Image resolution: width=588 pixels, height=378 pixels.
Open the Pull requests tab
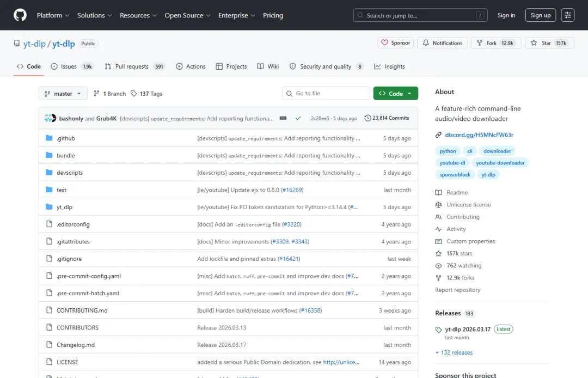tap(134, 66)
